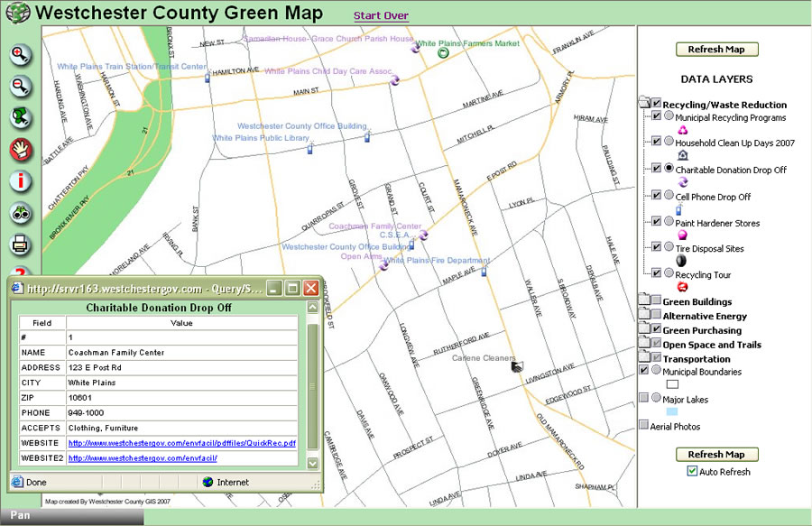The height and width of the screenshot is (526, 812).
Task: Click White Plains Farmers Market map marker
Action: click(443, 53)
